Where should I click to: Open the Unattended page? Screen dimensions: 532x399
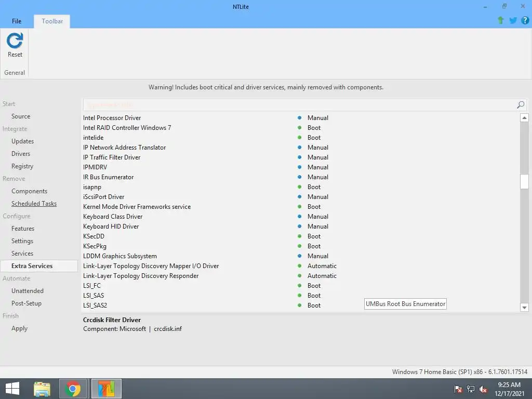coord(28,291)
